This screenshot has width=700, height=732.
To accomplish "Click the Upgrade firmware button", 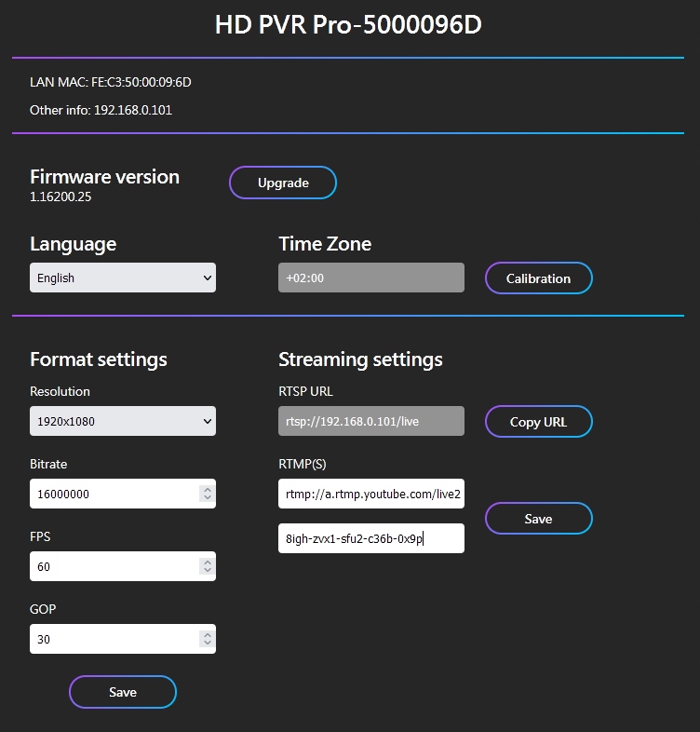I will click(283, 183).
